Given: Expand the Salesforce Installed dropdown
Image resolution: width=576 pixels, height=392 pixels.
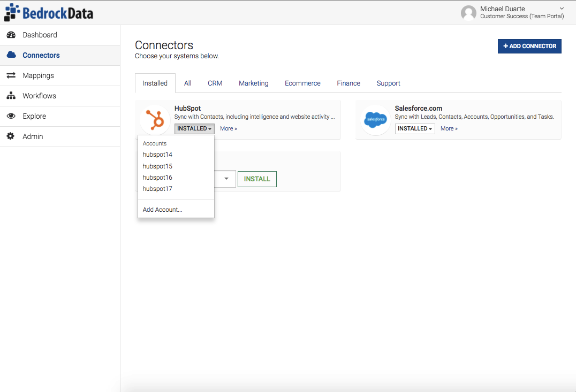Looking at the screenshot, I should coord(415,128).
